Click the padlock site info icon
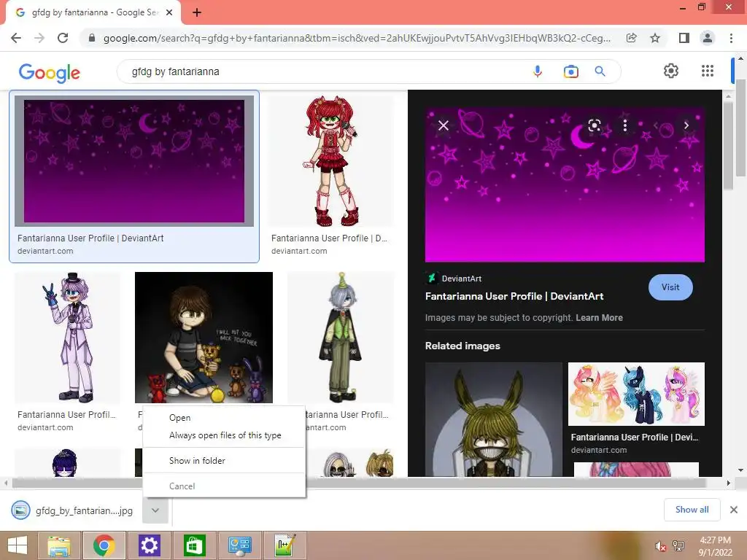747x560 pixels. [92, 38]
